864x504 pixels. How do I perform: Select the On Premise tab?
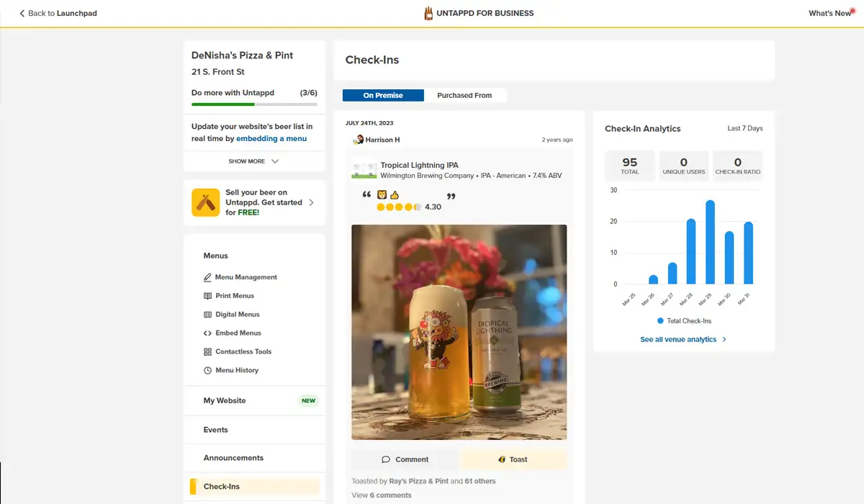click(383, 94)
